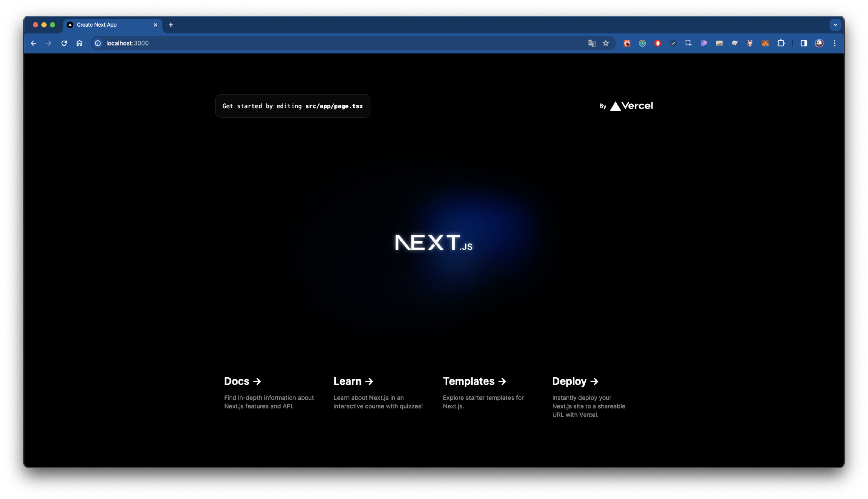The image size is (868, 499).
Task: Open the Chrome three-dot menu
Action: click(x=835, y=43)
